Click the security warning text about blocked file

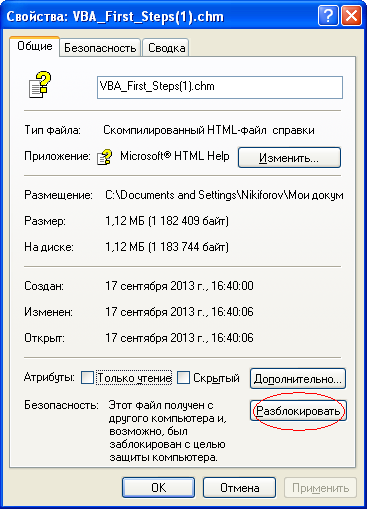(x=168, y=431)
